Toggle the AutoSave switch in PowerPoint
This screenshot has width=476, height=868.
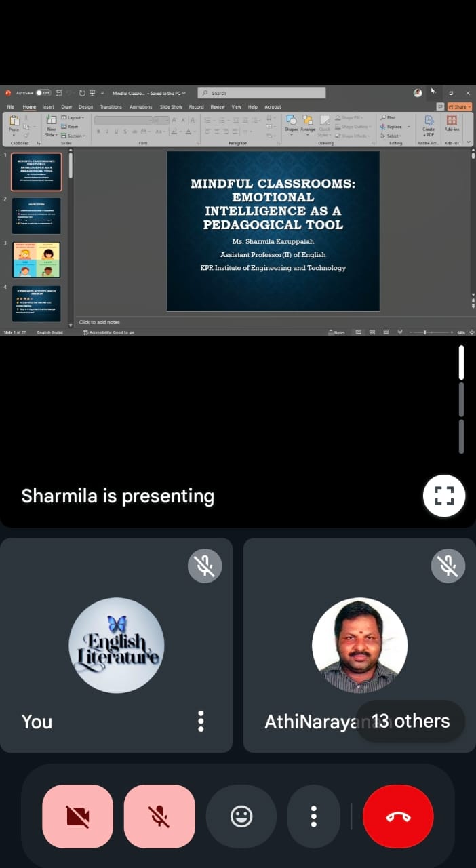coord(43,93)
